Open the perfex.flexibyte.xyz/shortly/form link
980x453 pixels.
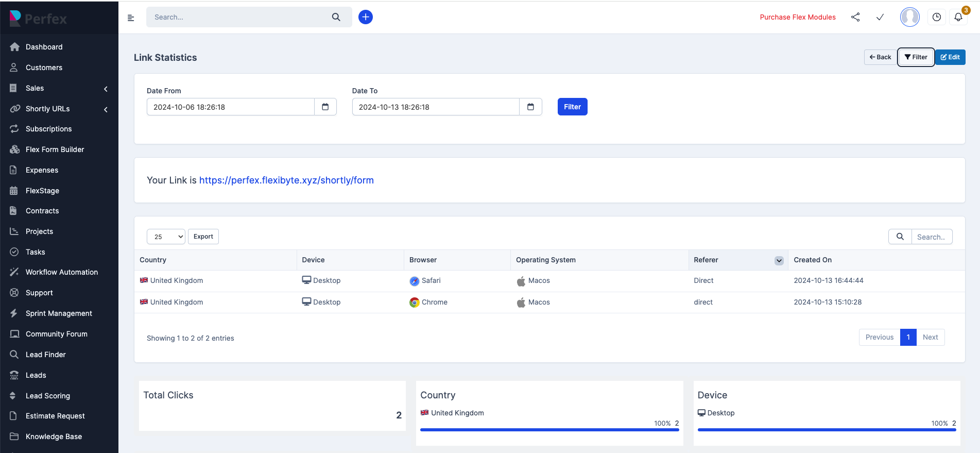click(x=286, y=180)
